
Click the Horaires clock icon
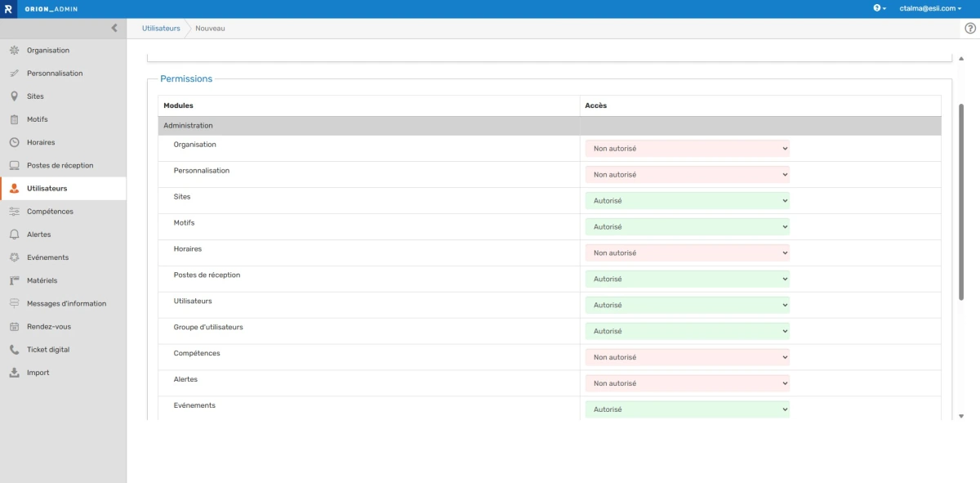click(x=14, y=142)
